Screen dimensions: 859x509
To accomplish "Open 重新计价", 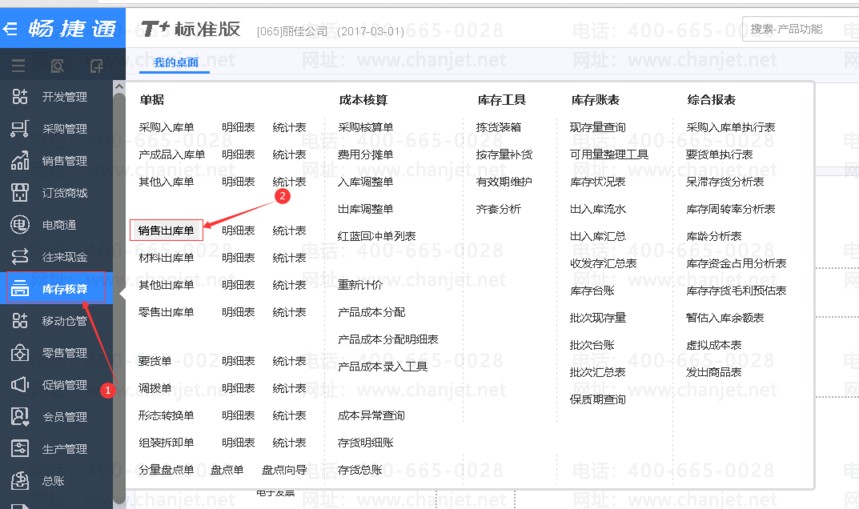I will coord(360,285).
